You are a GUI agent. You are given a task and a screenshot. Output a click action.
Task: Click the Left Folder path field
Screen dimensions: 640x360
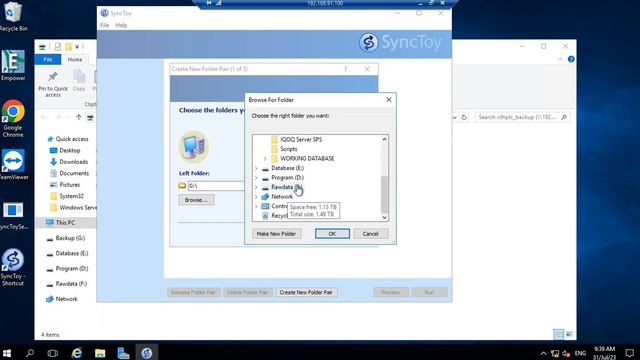(x=216, y=186)
